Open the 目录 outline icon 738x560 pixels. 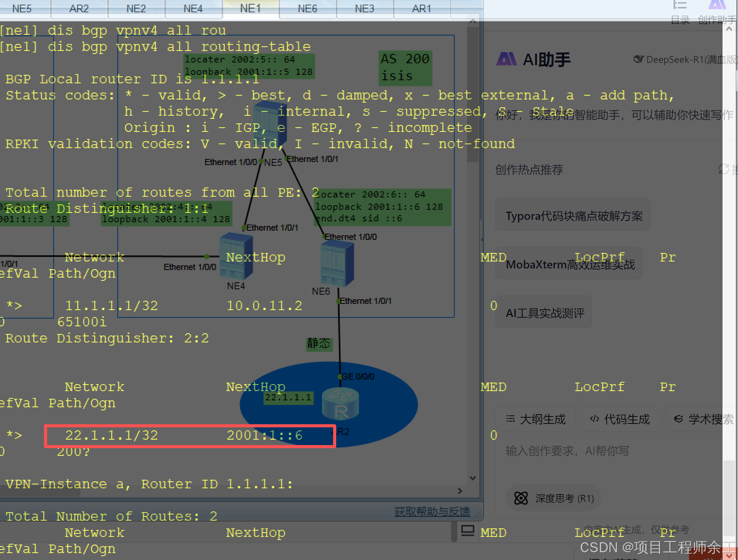[x=680, y=5]
